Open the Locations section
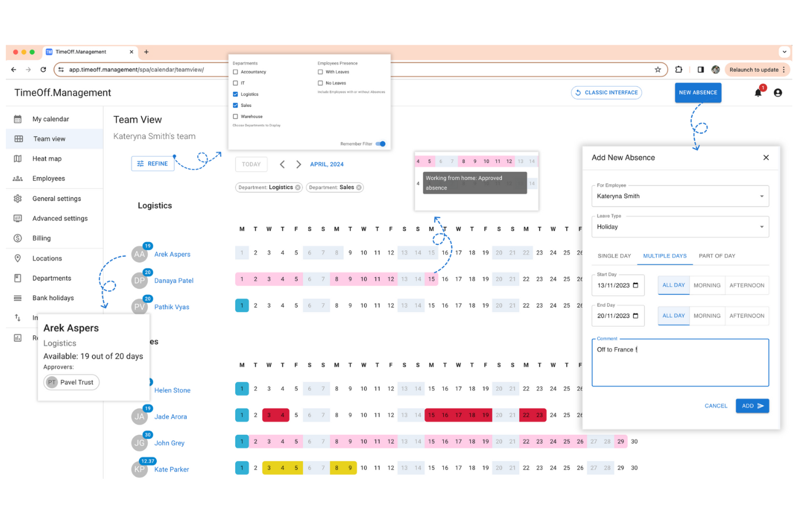 click(x=46, y=258)
